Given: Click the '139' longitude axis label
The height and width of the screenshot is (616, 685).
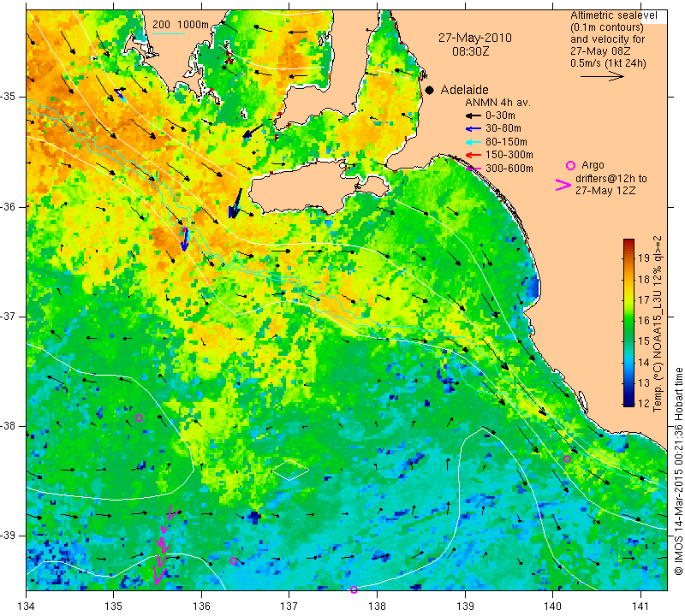Looking at the screenshot, I should click(465, 607).
